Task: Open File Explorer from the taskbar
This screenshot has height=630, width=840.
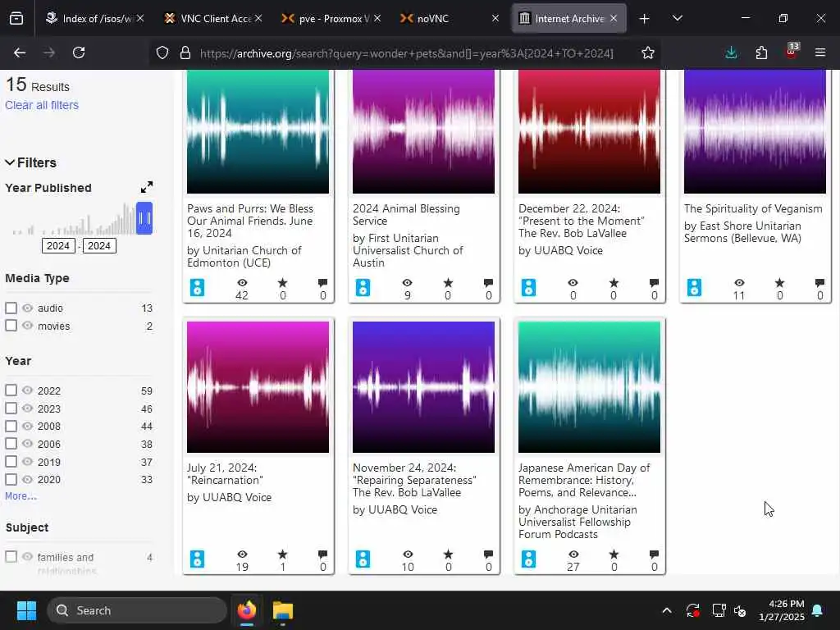Action: 283,610
